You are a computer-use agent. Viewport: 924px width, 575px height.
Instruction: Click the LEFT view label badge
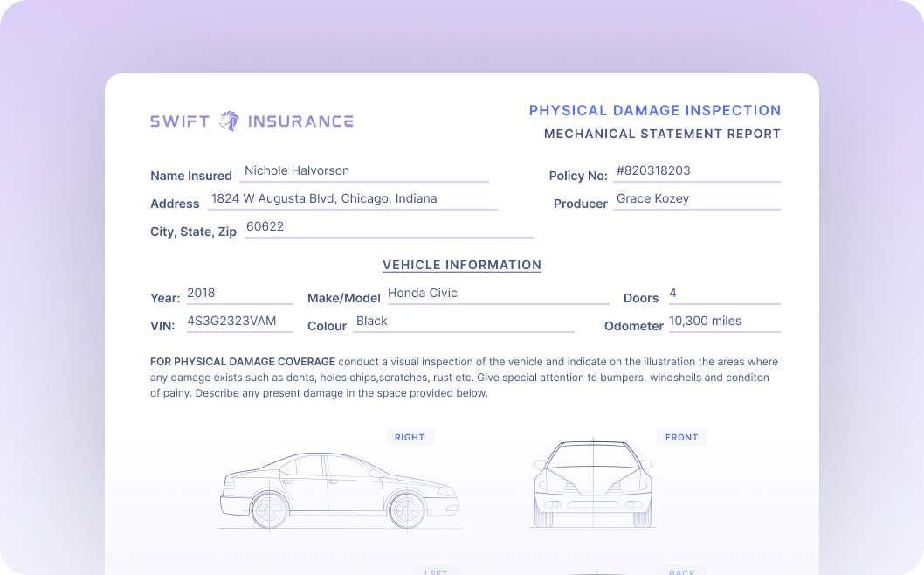[x=436, y=571]
